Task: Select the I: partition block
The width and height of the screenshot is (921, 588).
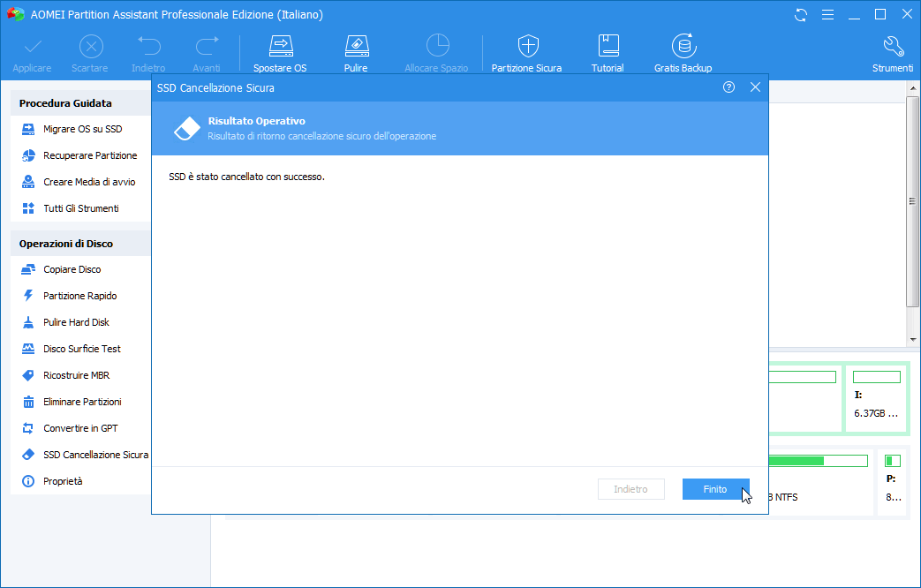Action: [876, 399]
